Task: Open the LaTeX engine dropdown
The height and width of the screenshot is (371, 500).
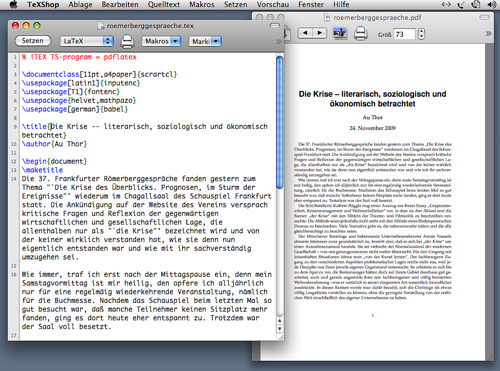Action: click(x=86, y=41)
